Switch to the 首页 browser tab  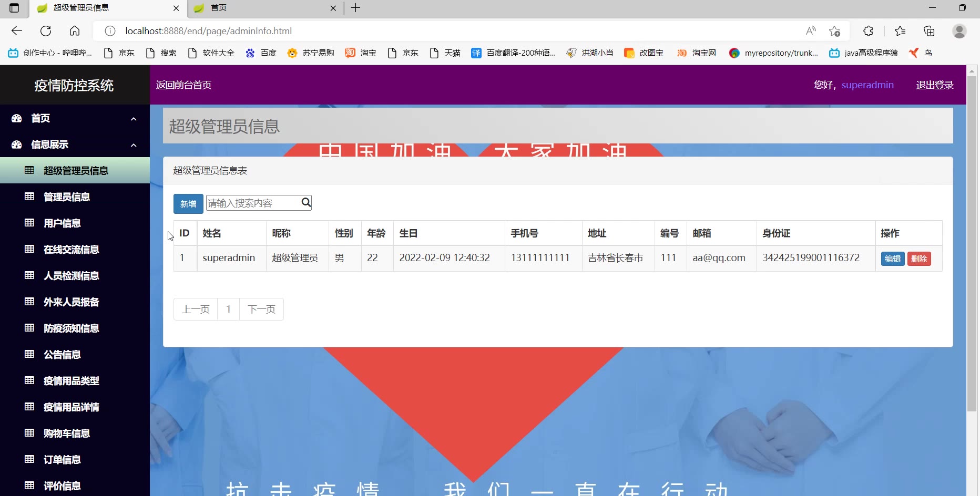[x=264, y=8]
